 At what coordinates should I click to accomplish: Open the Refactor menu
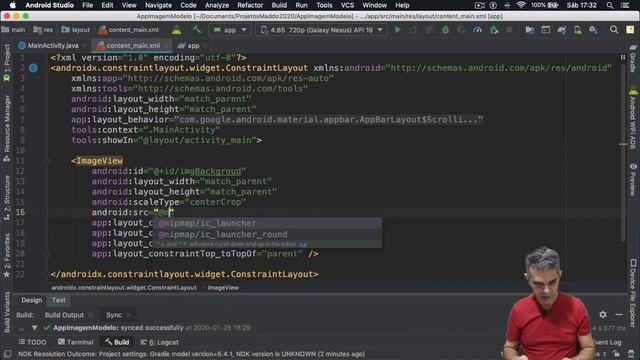tap(250, 5)
